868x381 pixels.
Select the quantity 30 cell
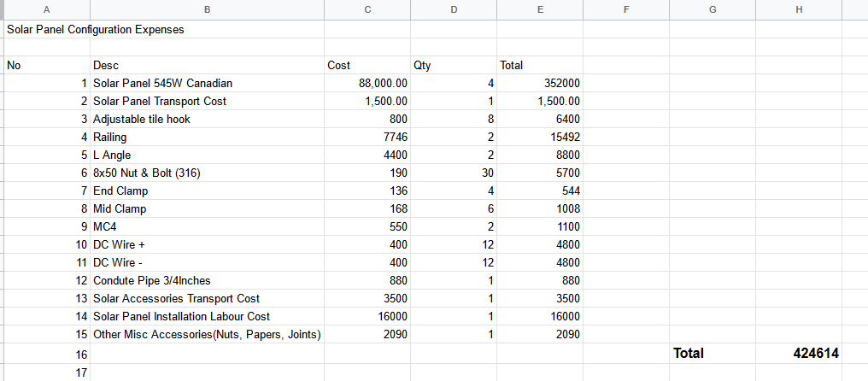[x=454, y=173]
